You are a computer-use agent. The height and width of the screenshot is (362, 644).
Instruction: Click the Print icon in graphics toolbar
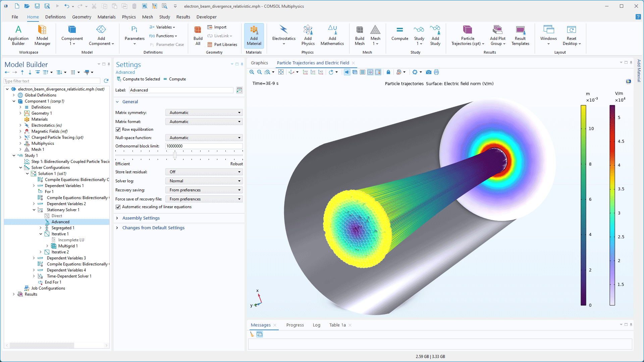[436, 72]
